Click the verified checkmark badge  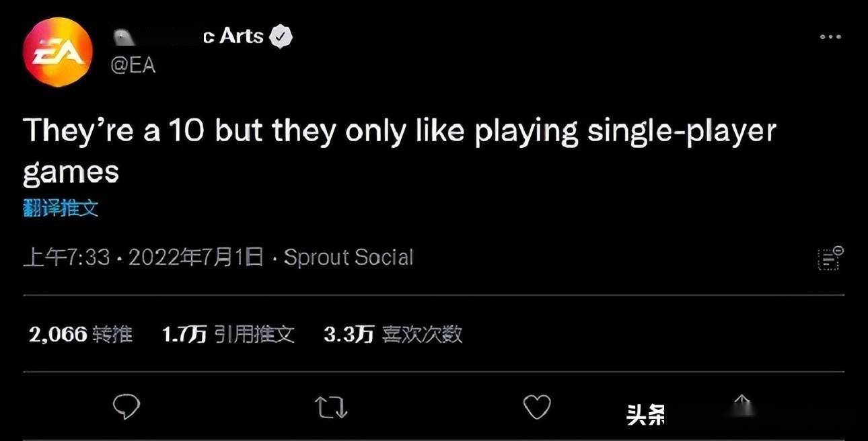(280, 37)
